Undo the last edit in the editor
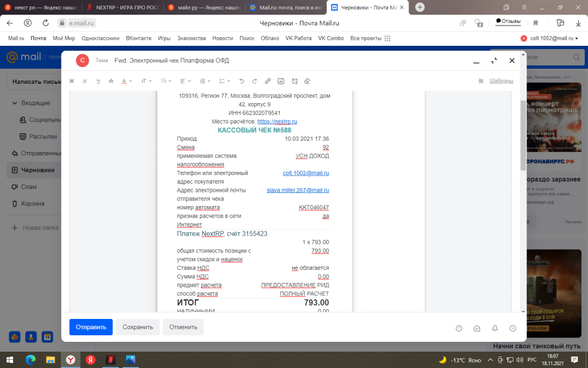The width and height of the screenshot is (588, 368). [x=242, y=81]
